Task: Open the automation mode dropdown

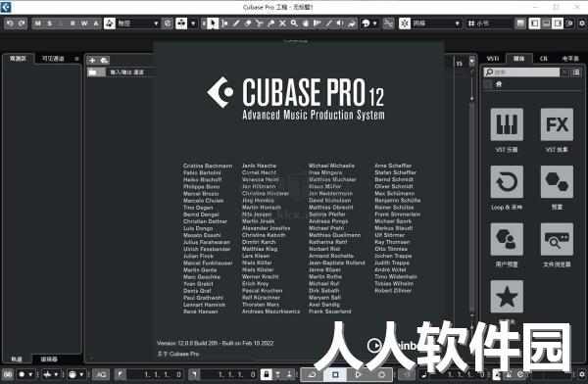Action: [137, 24]
